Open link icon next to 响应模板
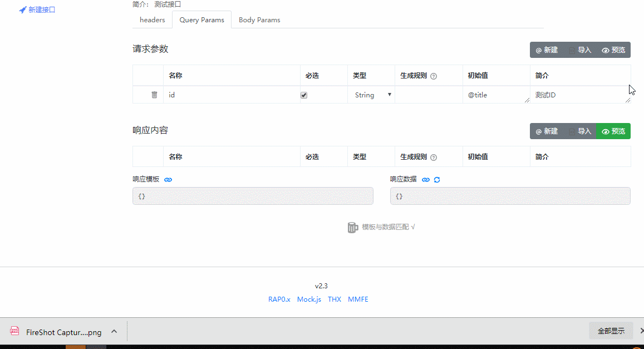Image resolution: width=644 pixels, height=349 pixels. click(x=168, y=179)
